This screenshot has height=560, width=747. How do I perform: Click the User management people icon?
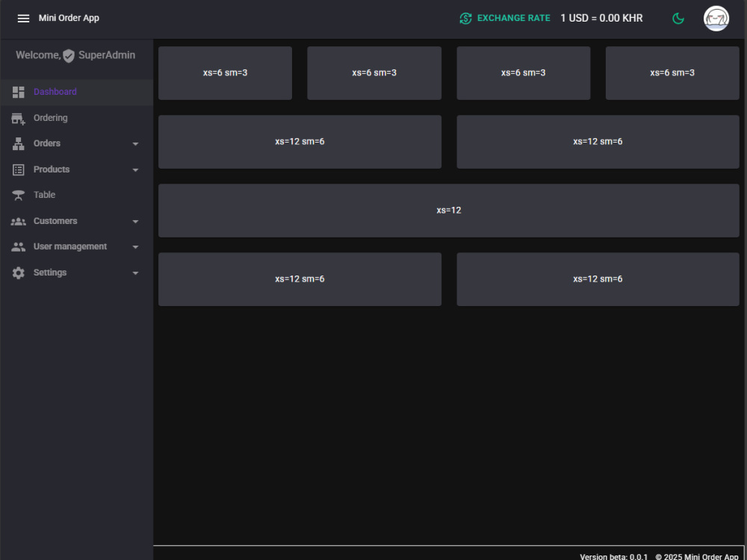18,246
